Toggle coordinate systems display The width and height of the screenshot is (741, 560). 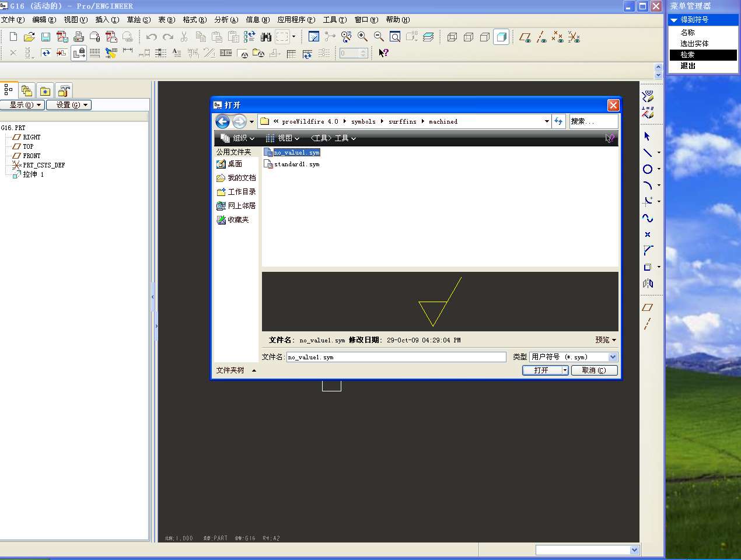(x=574, y=37)
